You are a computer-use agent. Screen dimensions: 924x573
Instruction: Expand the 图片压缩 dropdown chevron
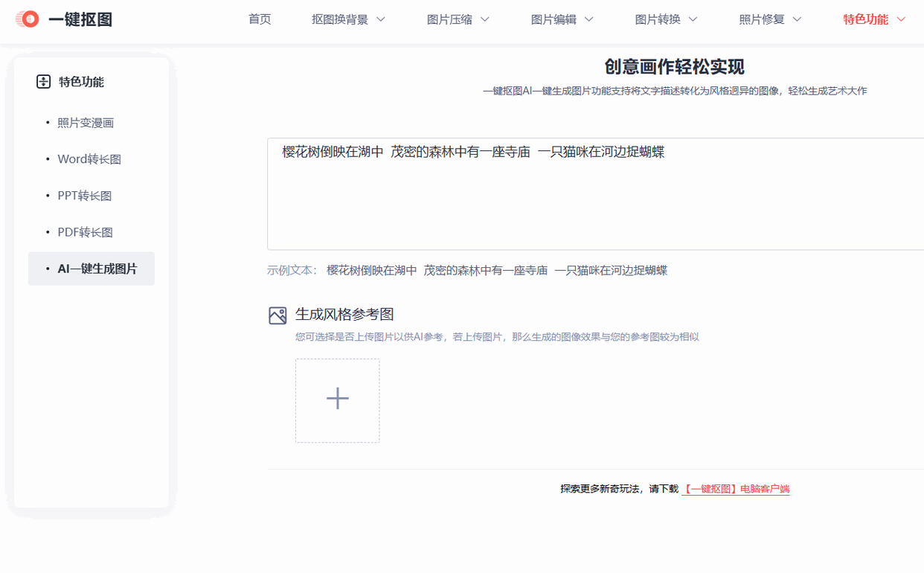[x=485, y=19]
